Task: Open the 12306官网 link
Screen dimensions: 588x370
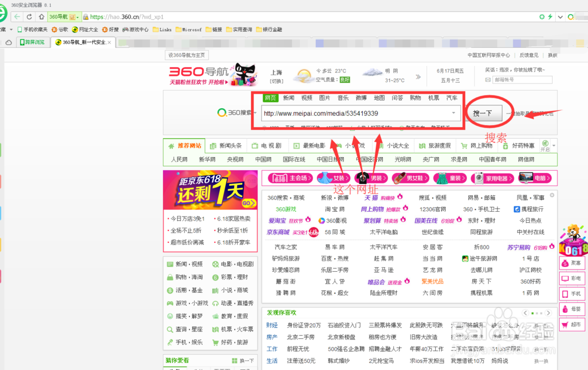Action: 432,209
